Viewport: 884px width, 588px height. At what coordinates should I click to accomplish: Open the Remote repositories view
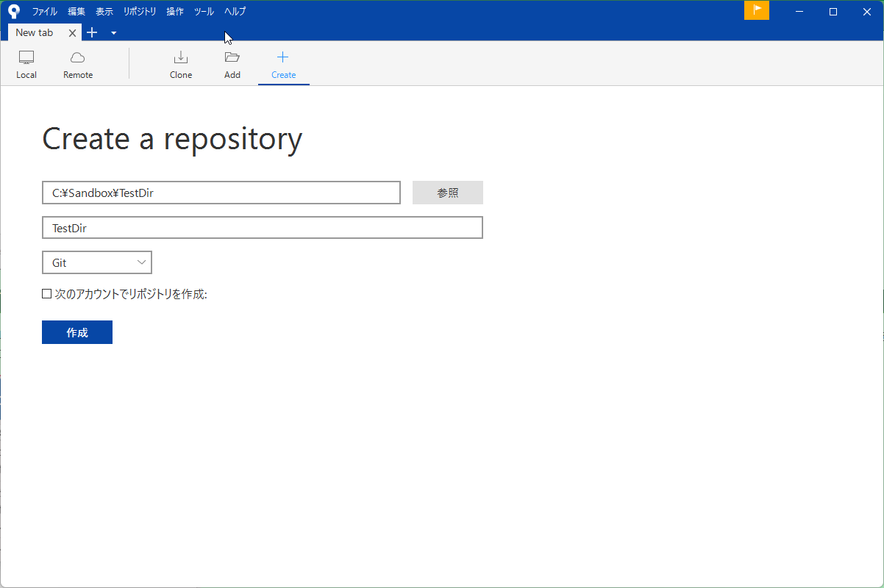[78, 65]
